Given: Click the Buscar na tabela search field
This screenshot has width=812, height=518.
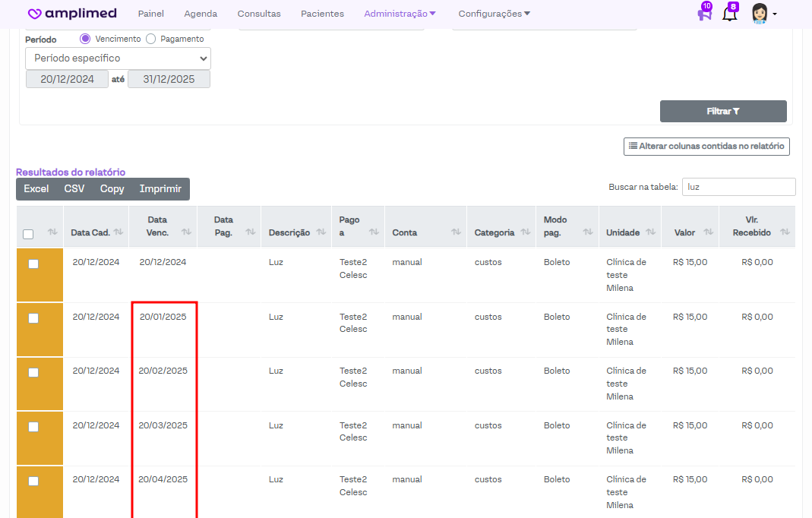Looking at the screenshot, I should [x=738, y=187].
